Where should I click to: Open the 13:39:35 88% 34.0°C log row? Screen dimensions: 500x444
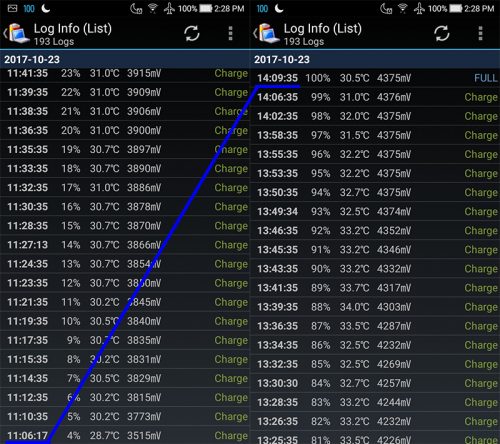click(375, 307)
